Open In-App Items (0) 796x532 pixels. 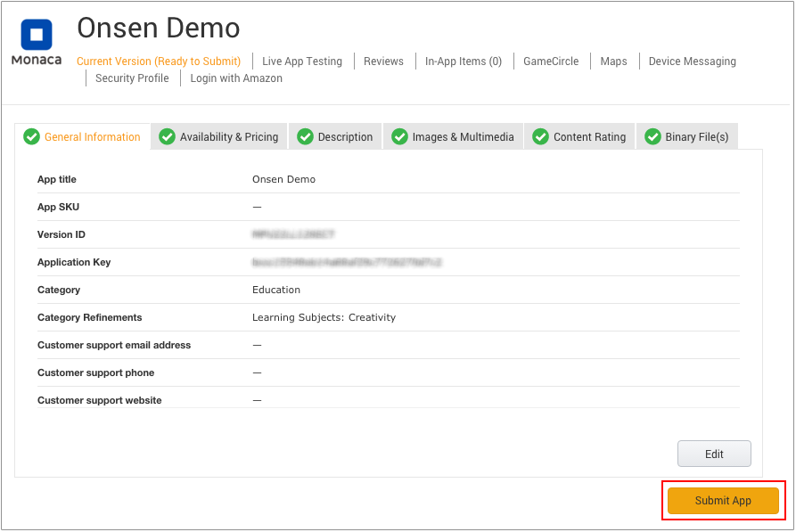464,61
